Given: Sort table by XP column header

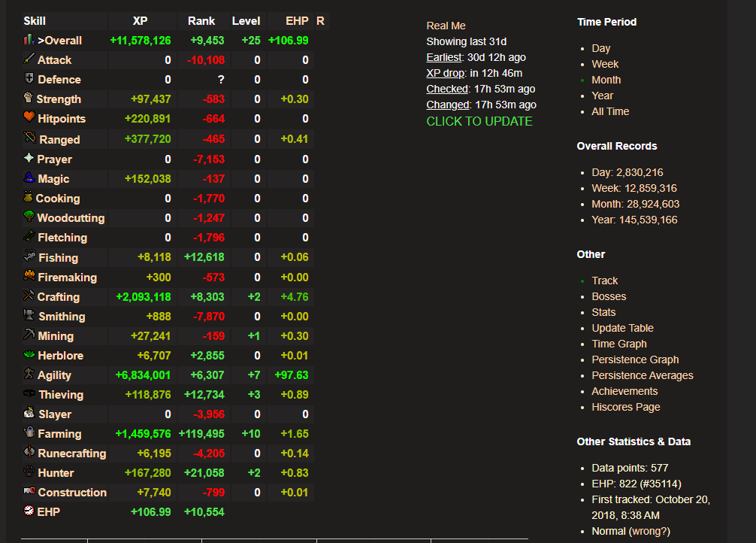Looking at the screenshot, I should 140,21.
